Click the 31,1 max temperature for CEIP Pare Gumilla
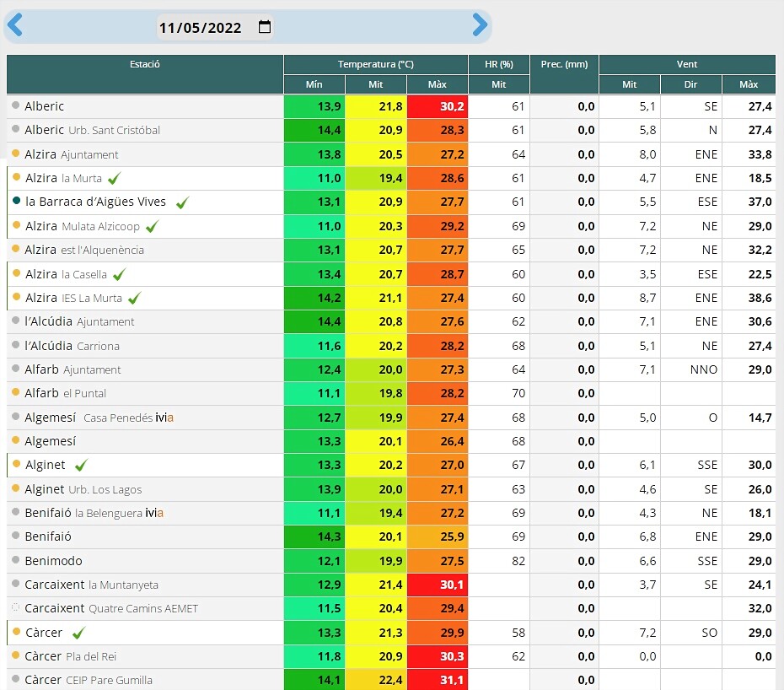 click(x=438, y=680)
